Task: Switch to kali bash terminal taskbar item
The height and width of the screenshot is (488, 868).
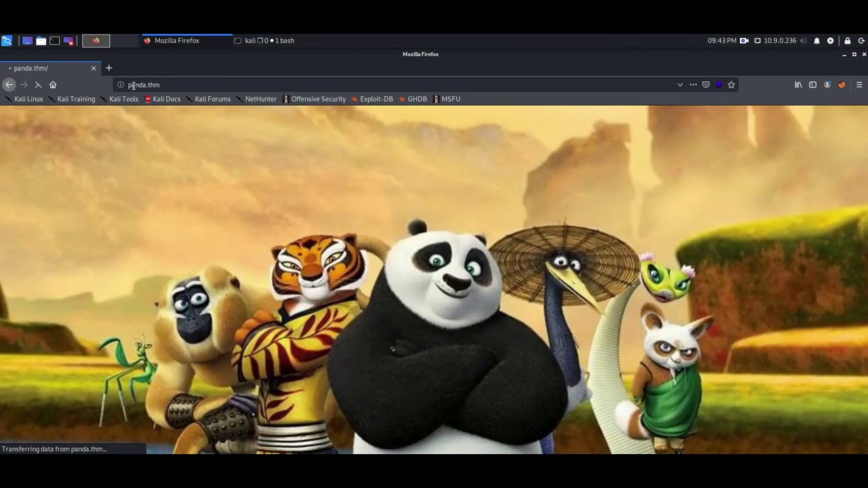Action: (x=264, y=41)
